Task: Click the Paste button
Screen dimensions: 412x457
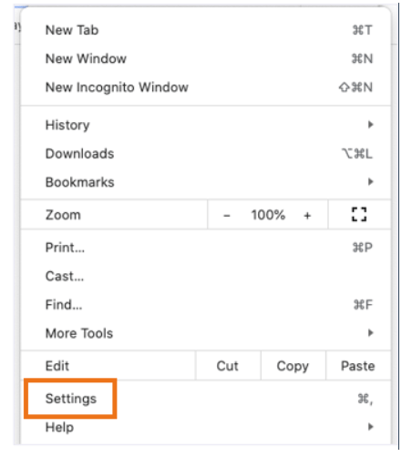Action: click(x=358, y=366)
